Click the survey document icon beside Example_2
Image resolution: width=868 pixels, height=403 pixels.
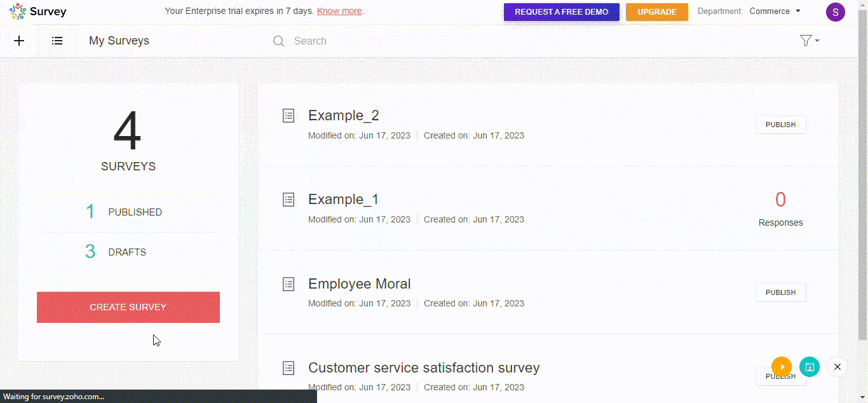click(288, 116)
